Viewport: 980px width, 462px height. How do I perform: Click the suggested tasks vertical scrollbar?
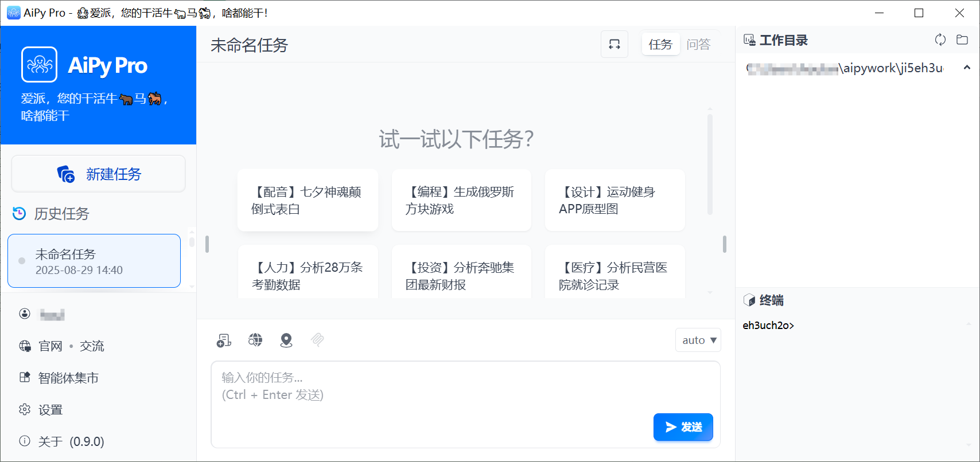pos(710,165)
